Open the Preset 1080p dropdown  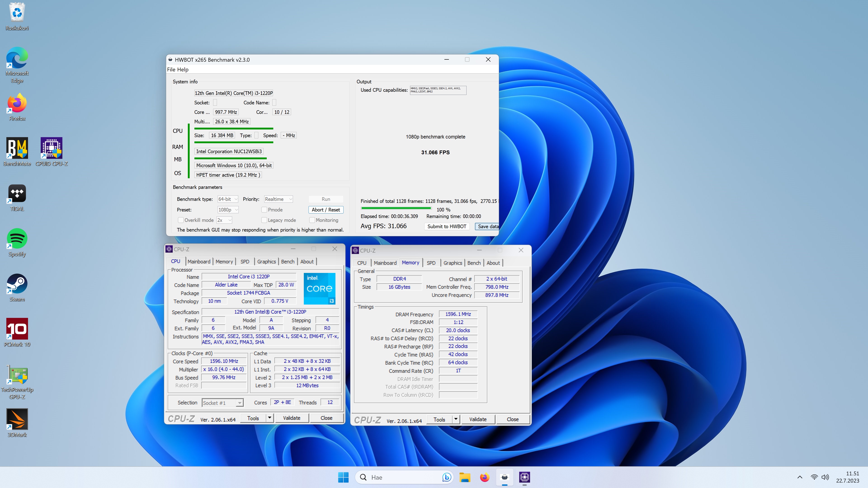click(x=228, y=209)
